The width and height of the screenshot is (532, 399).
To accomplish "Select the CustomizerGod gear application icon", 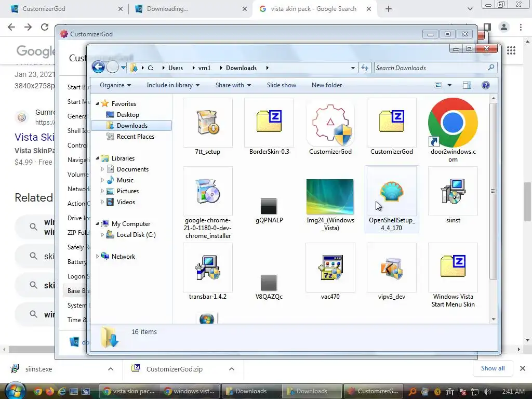I will [x=330, y=127].
